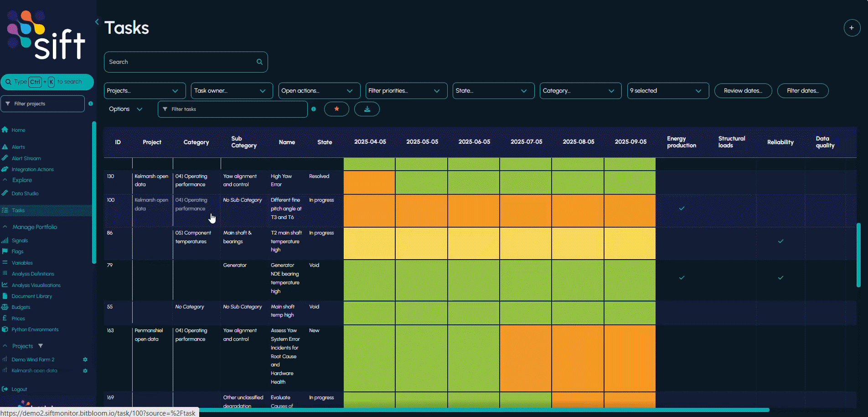Click the star favorites filter button
The width and height of the screenshot is (868, 417).
point(336,109)
